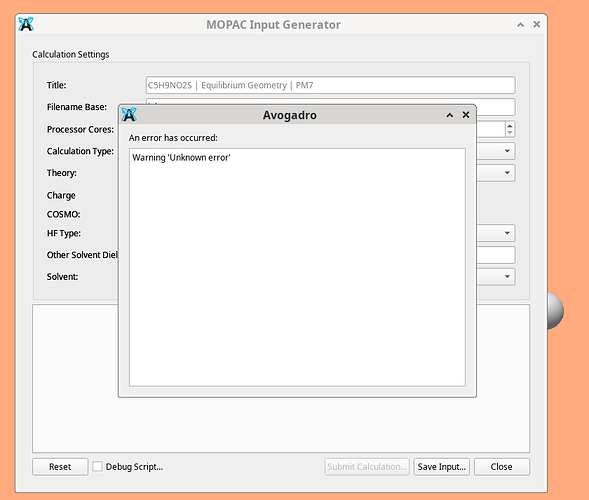Click the Save Input... button

point(442,467)
